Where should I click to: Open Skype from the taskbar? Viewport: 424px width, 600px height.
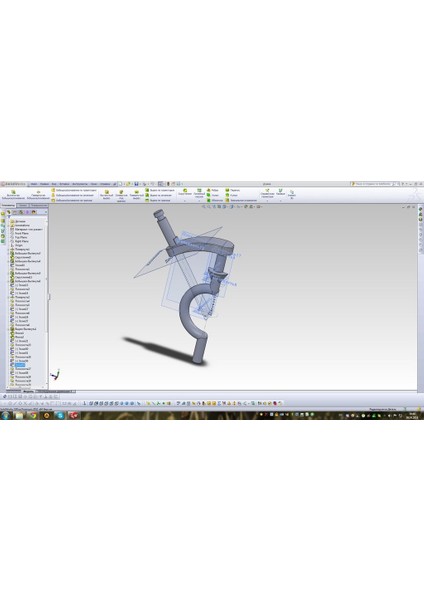60,415
